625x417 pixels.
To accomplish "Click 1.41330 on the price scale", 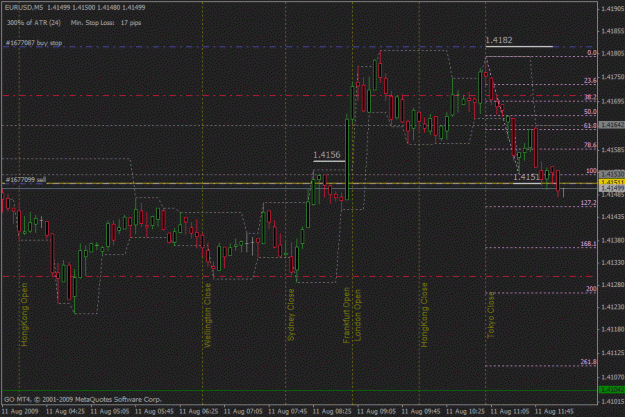I will click(613, 263).
